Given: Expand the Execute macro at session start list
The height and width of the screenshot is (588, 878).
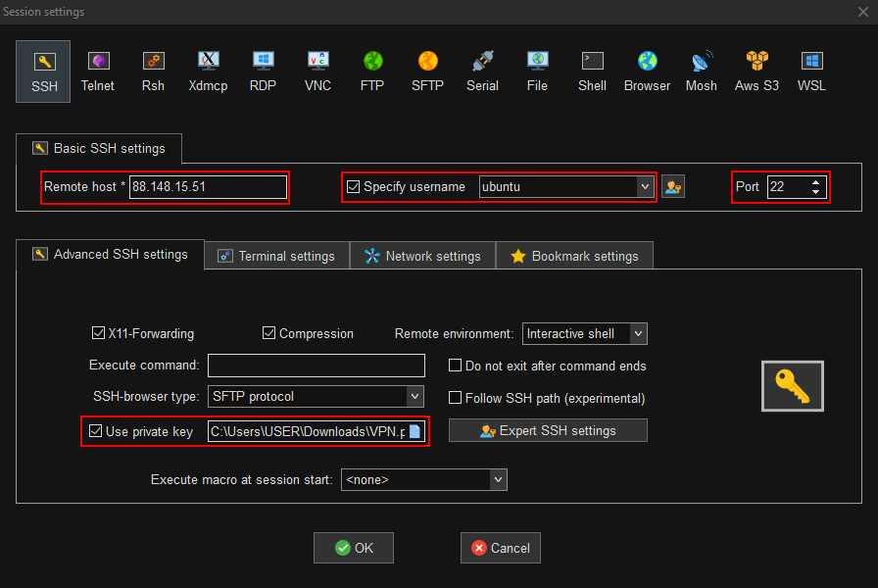Looking at the screenshot, I should coord(498,480).
